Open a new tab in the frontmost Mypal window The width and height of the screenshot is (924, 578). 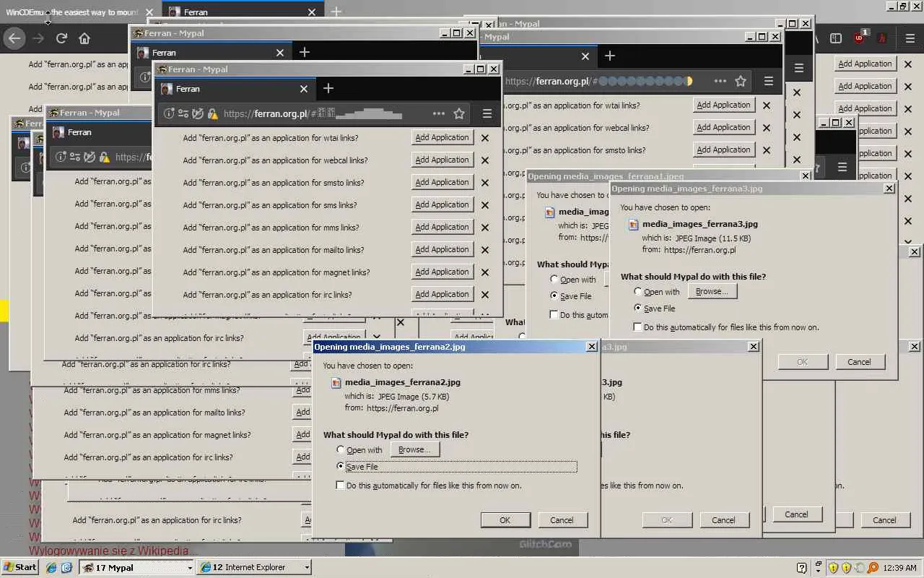(x=328, y=88)
